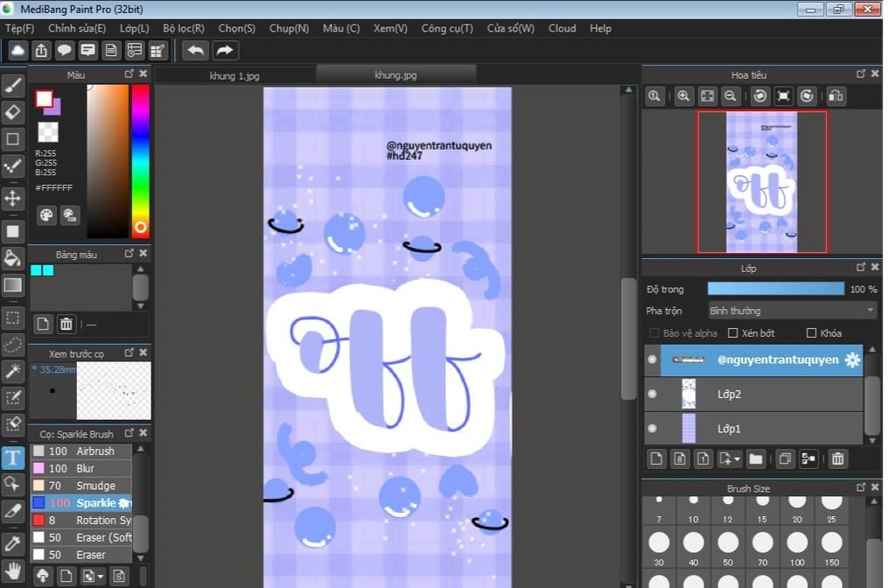Select the Brush tool in left toolbar
This screenshot has width=896, height=588.
coord(12,85)
